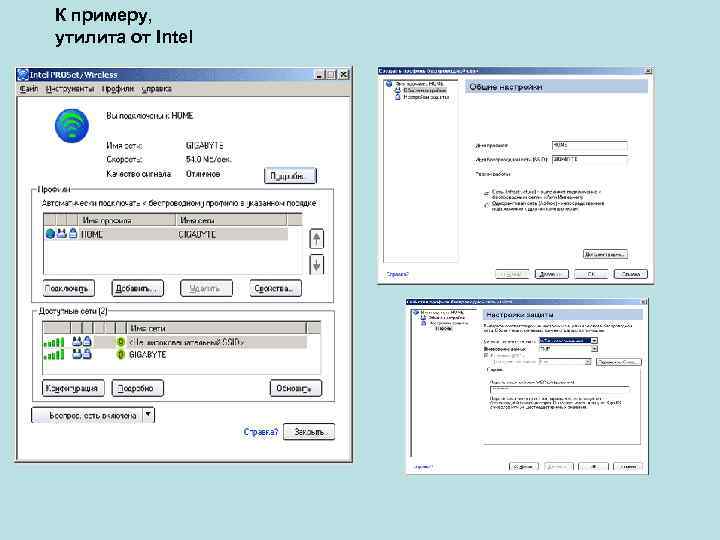This screenshot has height=540, width=720.
Task: Click the wireless security password field
Action: coord(559,389)
